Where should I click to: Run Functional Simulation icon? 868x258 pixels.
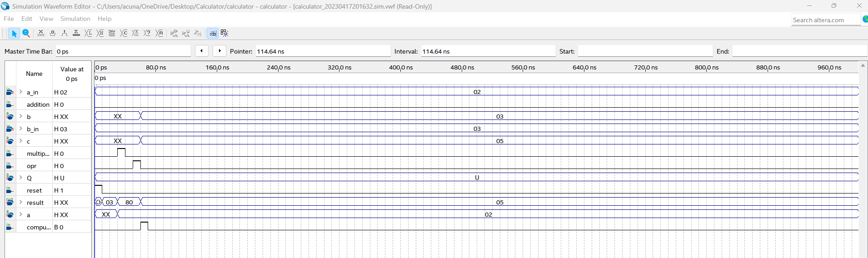[174, 33]
